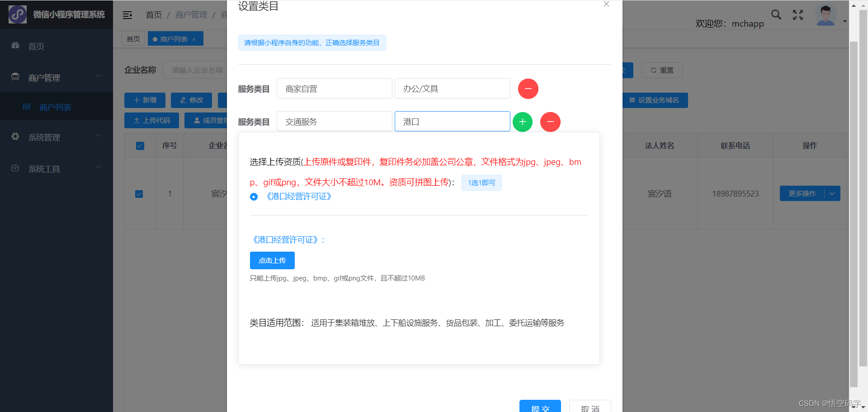Remove the 商家自营 service category row
This screenshot has height=412, width=868.
pyautogui.click(x=528, y=89)
